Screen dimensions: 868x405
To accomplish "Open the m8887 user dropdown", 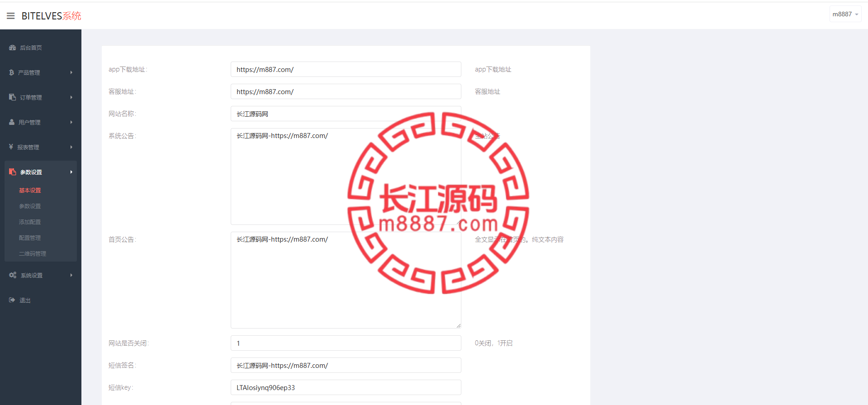I will [845, 14].
